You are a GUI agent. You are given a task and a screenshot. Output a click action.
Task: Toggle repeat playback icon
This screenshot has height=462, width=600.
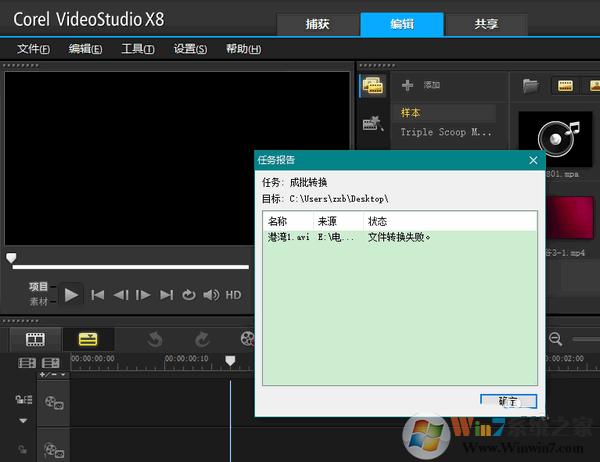[x=189, y=294]
